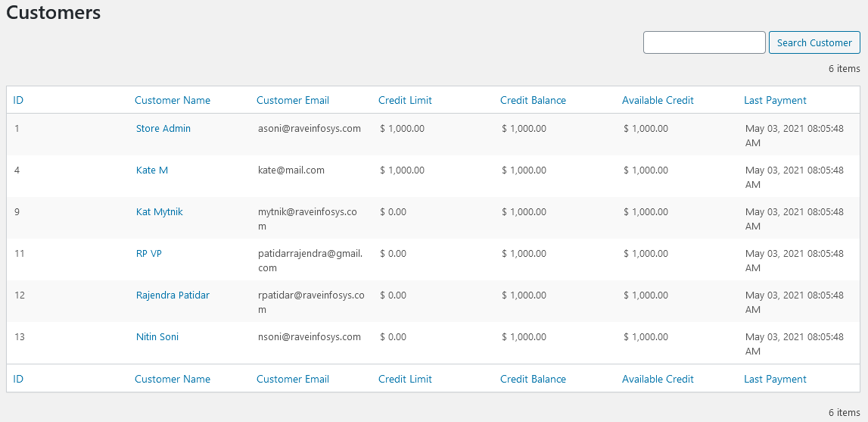
Task: Click the footer Customer Name label
Action: pyautogui.click(x=172, y=379)
